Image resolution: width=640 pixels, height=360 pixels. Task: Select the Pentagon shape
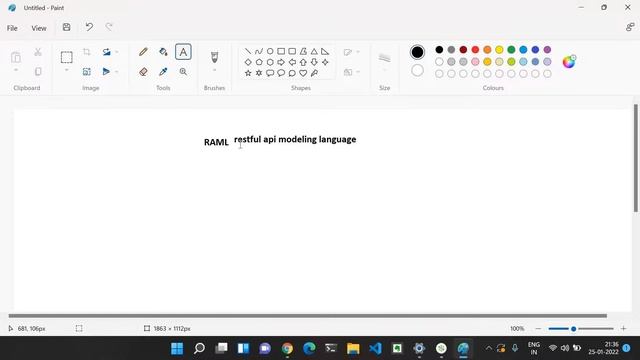pos(259,62)
